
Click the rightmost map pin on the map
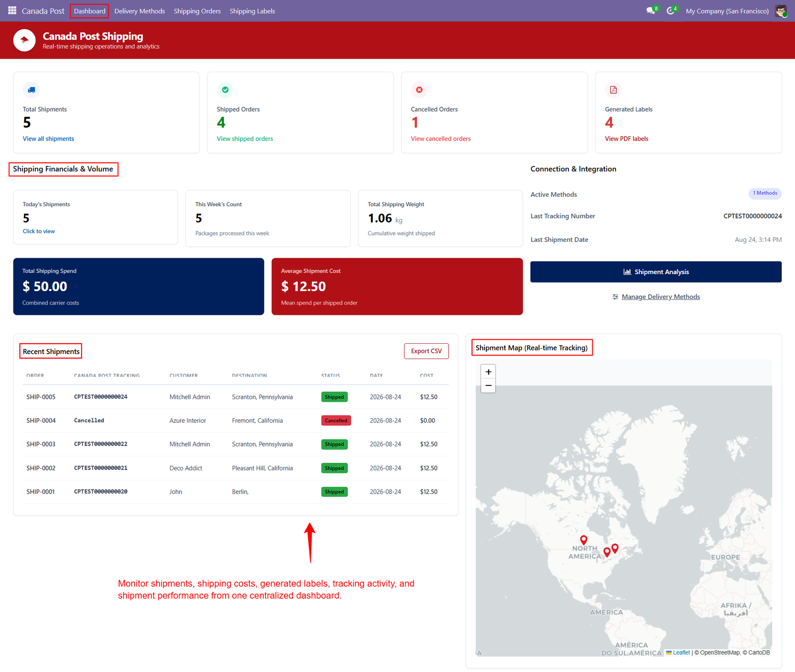click(615, 548)
